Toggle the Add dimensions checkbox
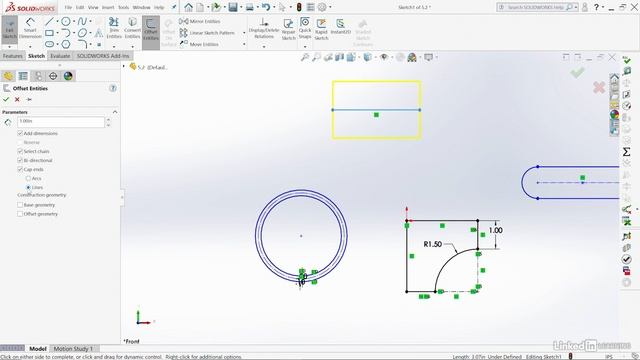Viewport: 640px width, 360px height. pos(20,133)
